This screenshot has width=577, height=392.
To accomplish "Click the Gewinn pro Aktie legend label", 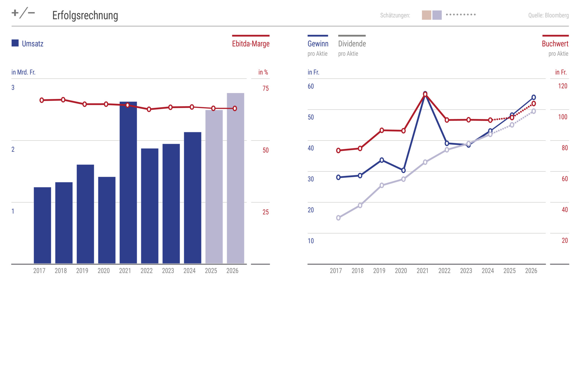I will pos(318,44).
